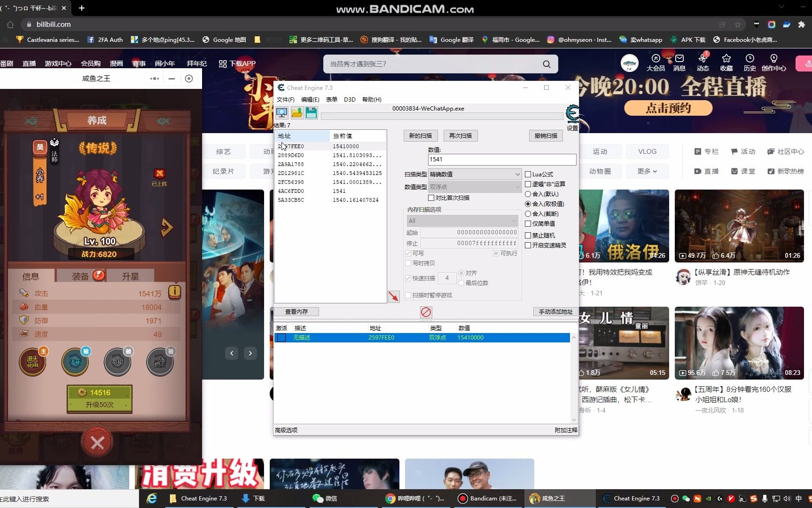Open Cheat Engine 帮助(H) menu
Image resolution: width=812 pixels, height=508 pixels.
[x=372, y=99]
